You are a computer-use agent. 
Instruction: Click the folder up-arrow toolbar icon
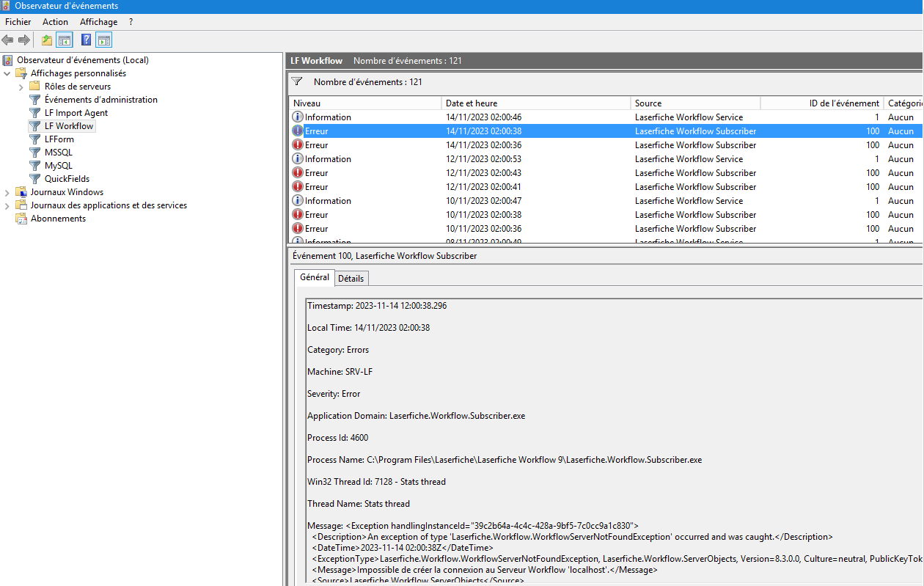click(x=47, y=40)
